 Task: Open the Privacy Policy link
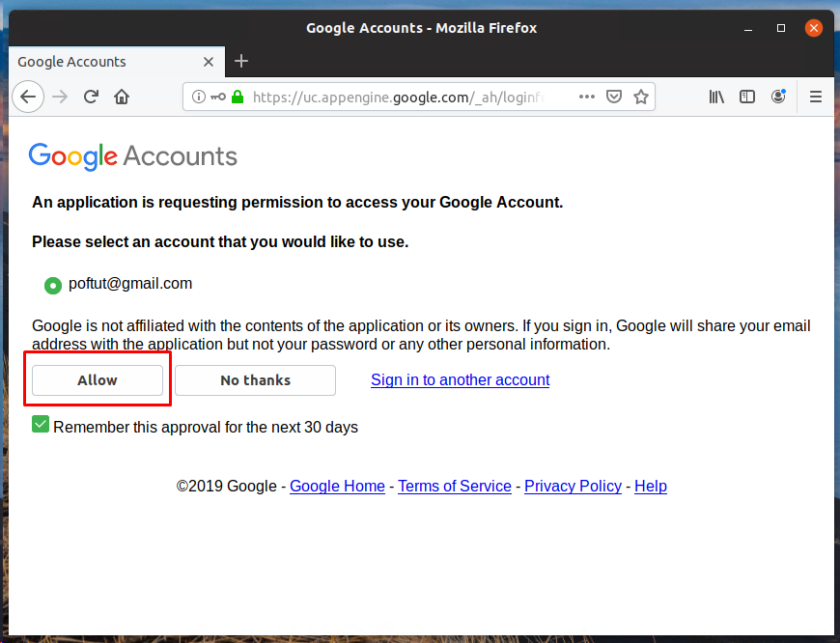(573, 486)
